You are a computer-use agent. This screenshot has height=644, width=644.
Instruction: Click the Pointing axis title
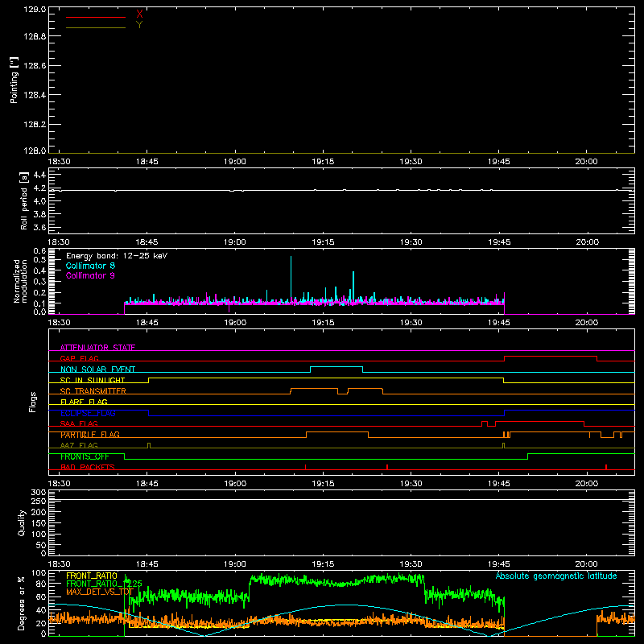tap(14, 80)
